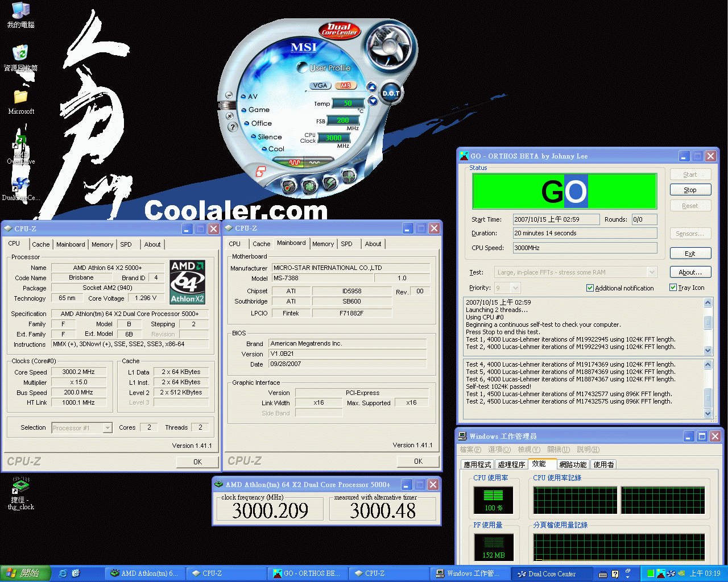Click the Dual Core Center fan tray icon
Image resolution: width=728 pixels, height=582 pixels.
coord(671,573)
